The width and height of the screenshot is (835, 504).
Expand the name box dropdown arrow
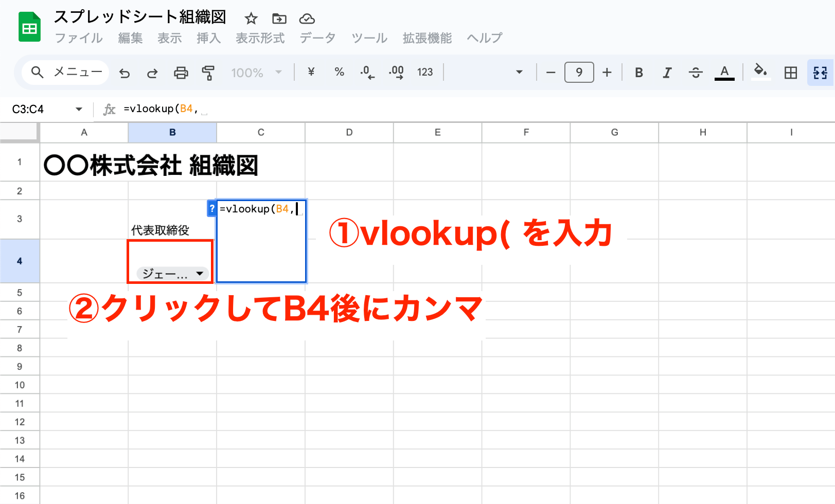[79, 109]
